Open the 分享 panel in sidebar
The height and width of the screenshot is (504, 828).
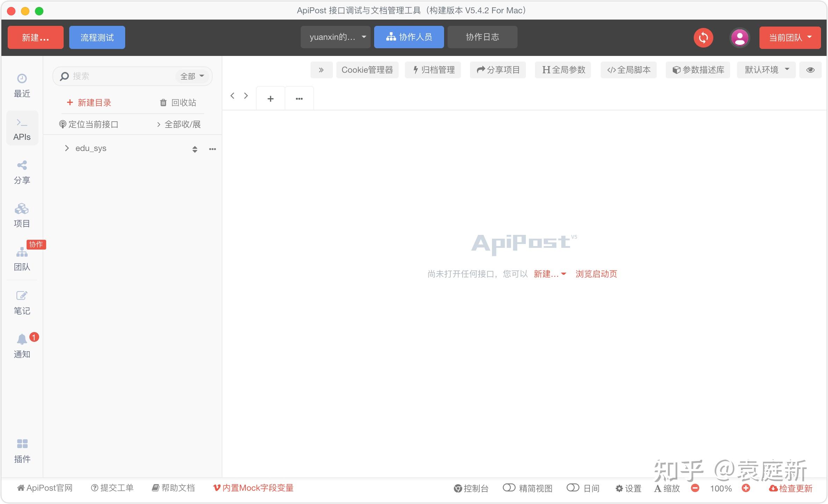coord(22,172)
